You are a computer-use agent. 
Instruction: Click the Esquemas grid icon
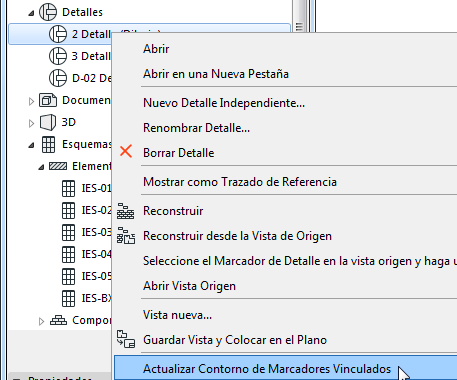48,144
